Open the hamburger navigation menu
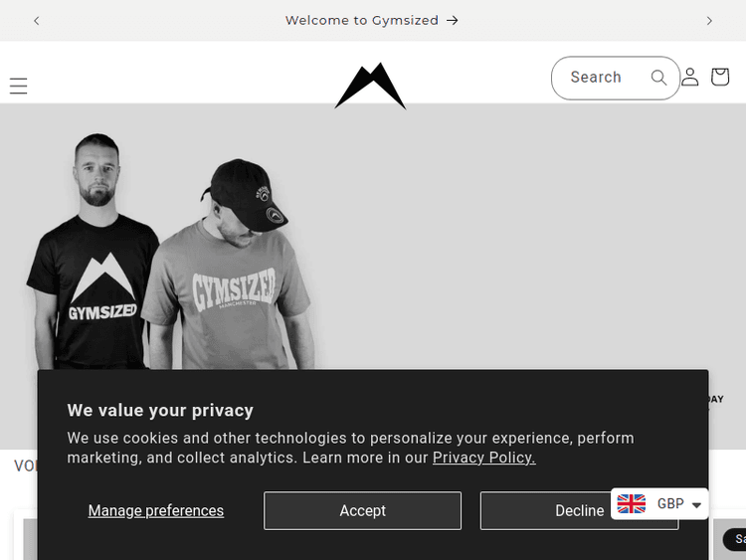 point(18,87)
